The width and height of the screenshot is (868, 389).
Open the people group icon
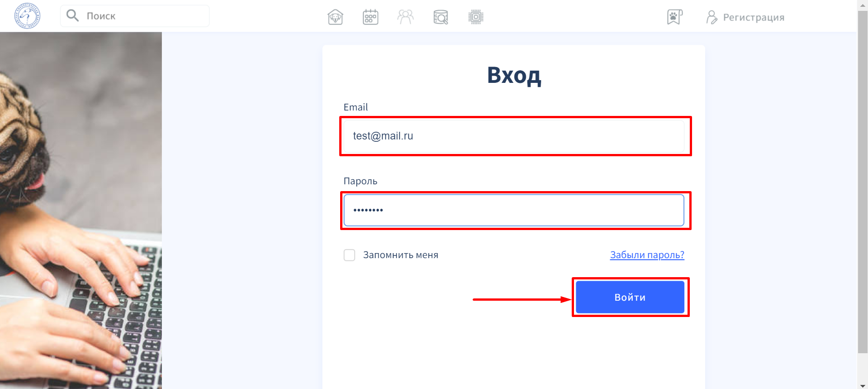click(x=405, y=17)
